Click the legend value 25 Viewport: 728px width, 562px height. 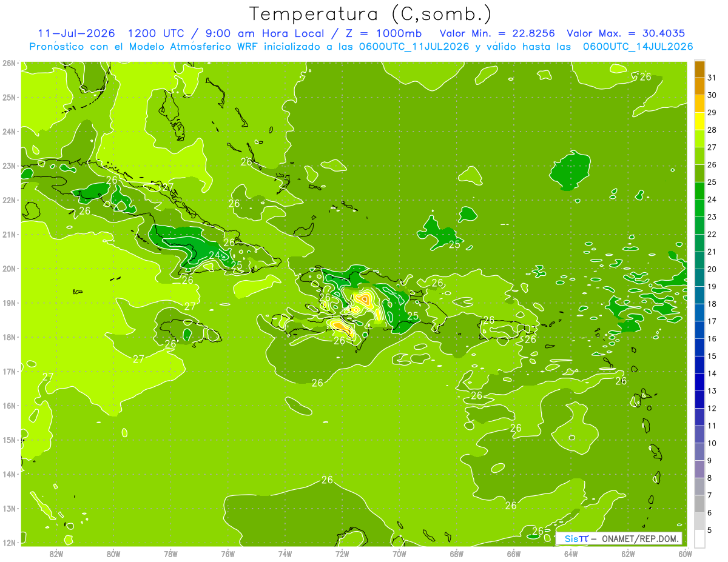pos(712,182)
